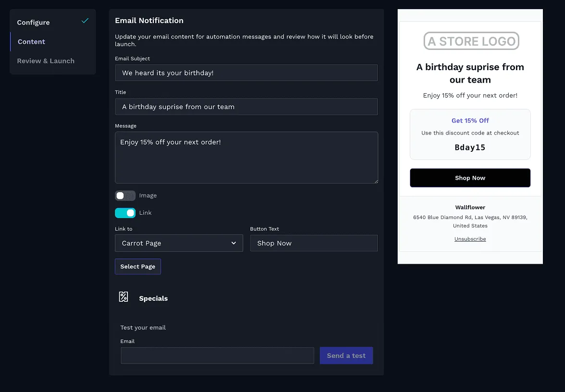Click the Button Text field with Shop Now
Viewport: 565px width, 392px height.
pos(314,244)
